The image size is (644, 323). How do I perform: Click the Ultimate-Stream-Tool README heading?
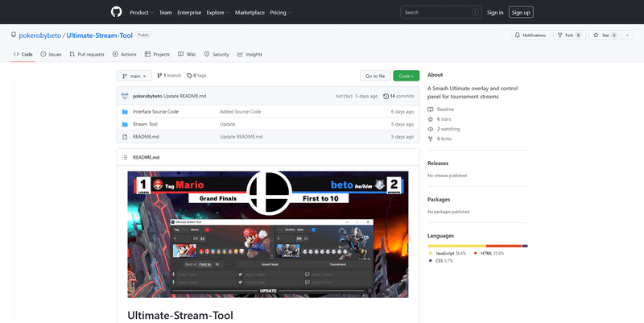[180, 316]
